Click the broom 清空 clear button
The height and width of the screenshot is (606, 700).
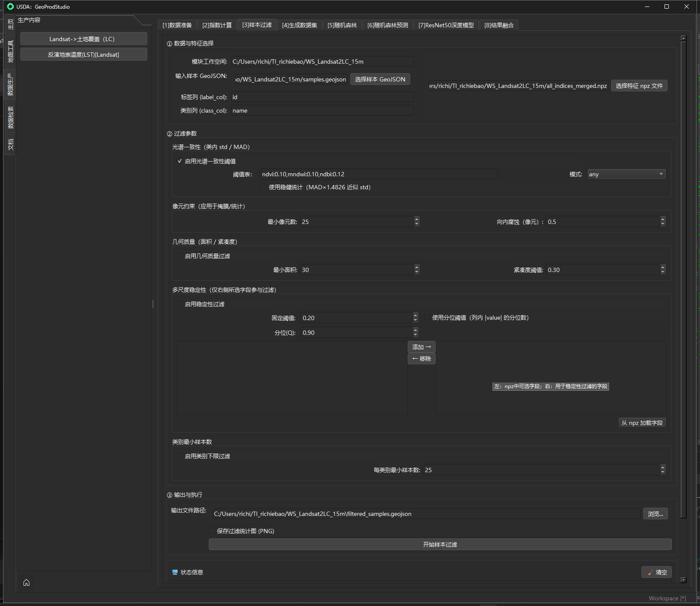(x=656, y=572)
